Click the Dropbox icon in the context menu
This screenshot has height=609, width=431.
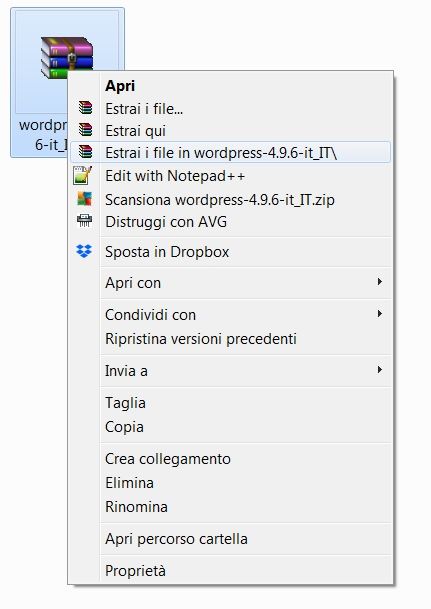[x=84, y=251]
